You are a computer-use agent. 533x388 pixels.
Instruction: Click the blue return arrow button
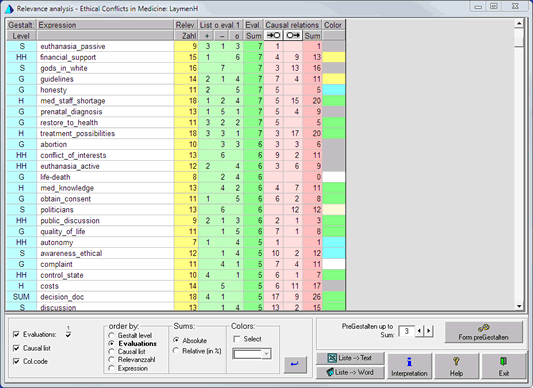tap(295, 365)
